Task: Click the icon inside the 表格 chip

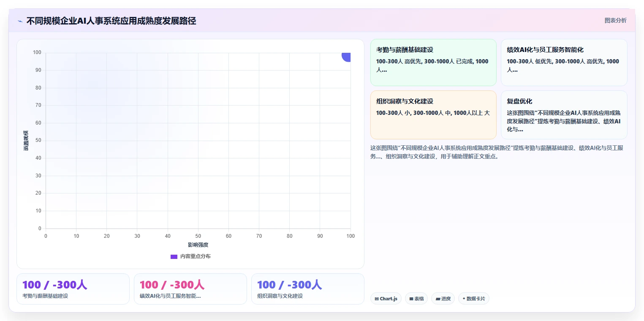Action: click(x=411, y=299)
